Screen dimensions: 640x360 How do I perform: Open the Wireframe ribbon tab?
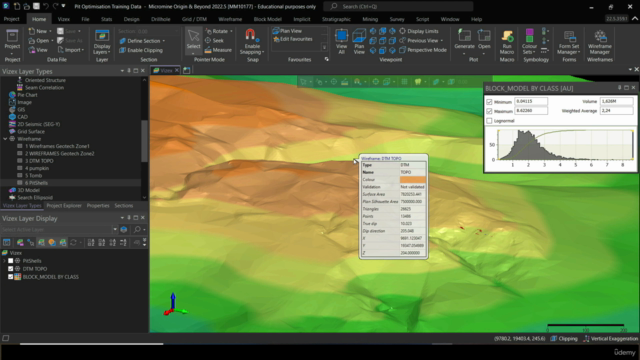[x=230, y=19]
